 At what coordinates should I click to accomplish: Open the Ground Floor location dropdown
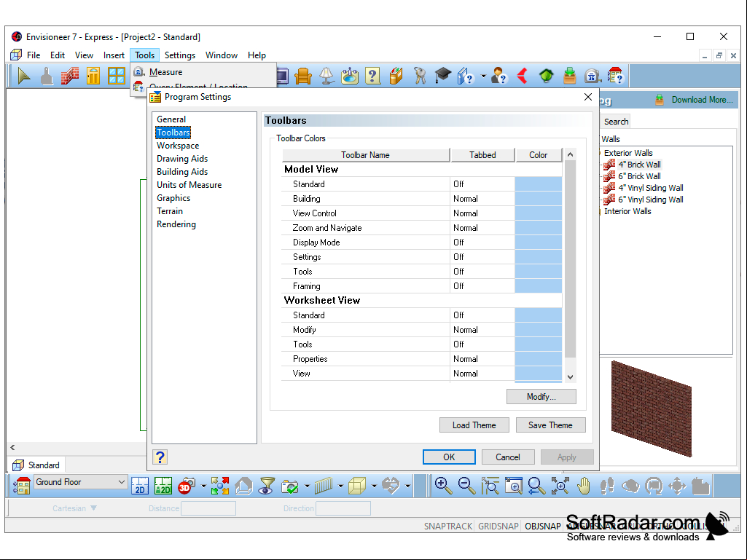tap(80, 482)
